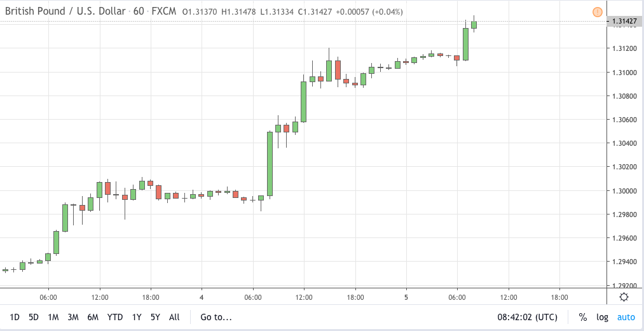
Task: Select the 1M time range
Action: [53, 317]
